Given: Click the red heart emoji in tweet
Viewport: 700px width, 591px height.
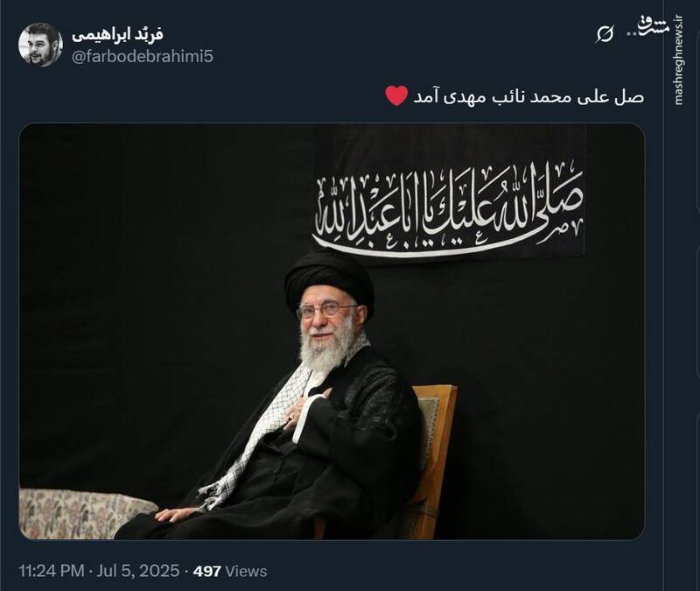Looking at the screenshot, I should click(x=396, y=96).
